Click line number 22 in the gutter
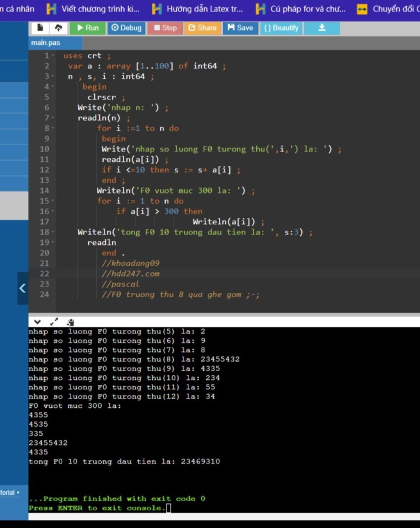 click(44, 274)
